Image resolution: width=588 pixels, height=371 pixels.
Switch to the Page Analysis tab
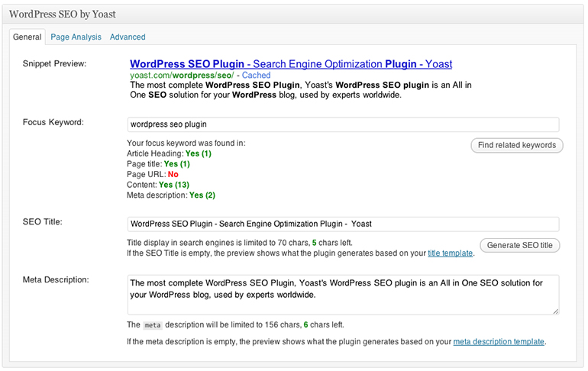pyautogui.click(x=75, y=37)
